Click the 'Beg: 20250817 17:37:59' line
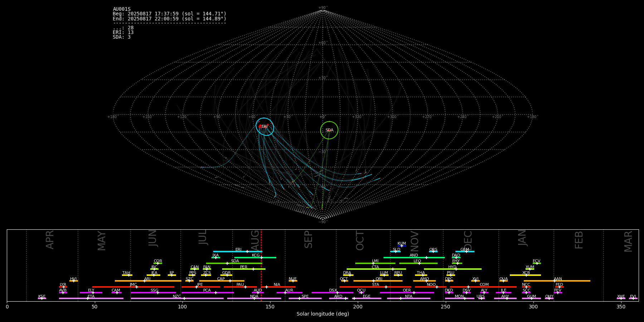 pos(170,14)
